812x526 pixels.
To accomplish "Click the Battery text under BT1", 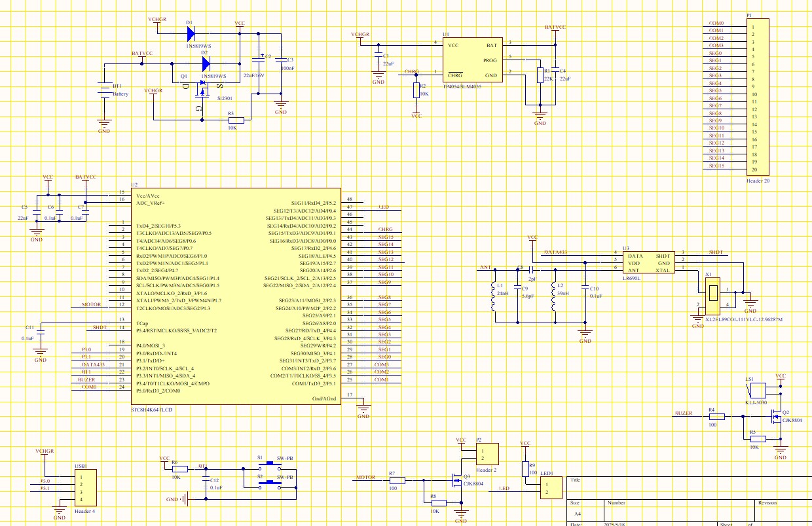I will point(120,94).
